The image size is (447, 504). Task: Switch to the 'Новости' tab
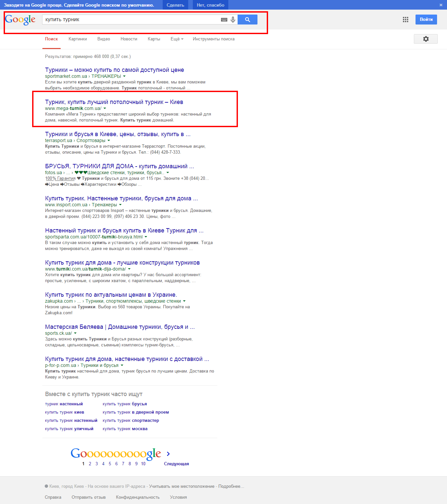click(x=129, y=39)
